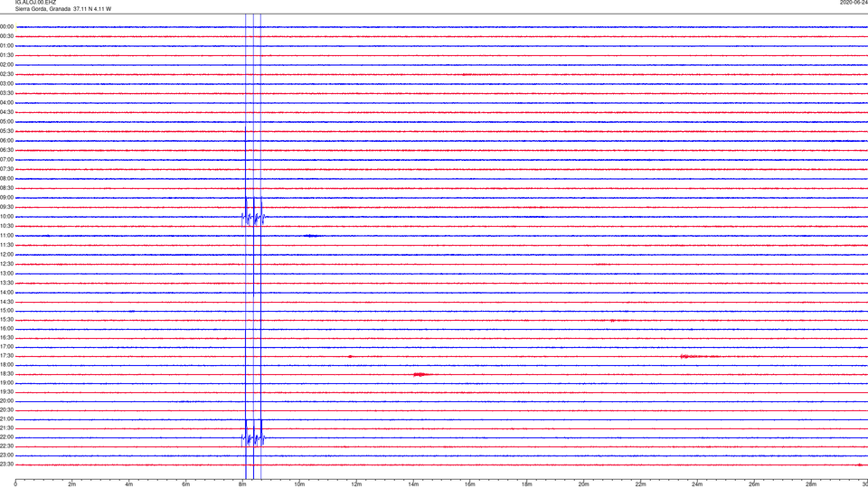The image size is (868, 488).
Task: Select the 18:30 trace time label
Action: pos(7,374)
